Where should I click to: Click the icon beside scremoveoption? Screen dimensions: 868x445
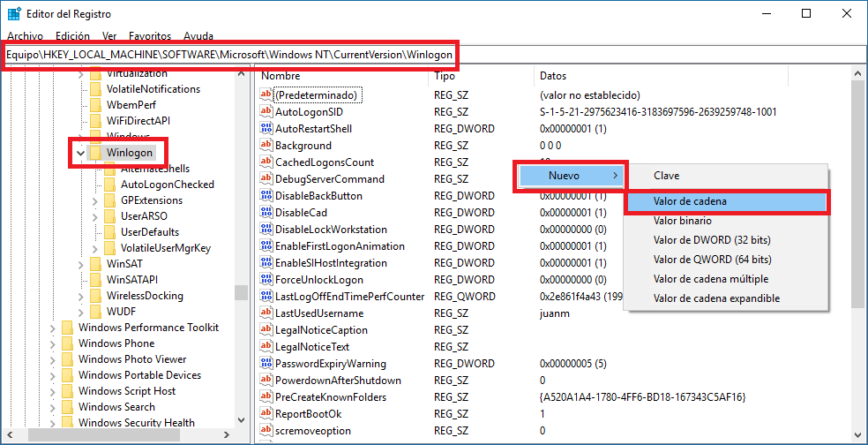point(266,431)
